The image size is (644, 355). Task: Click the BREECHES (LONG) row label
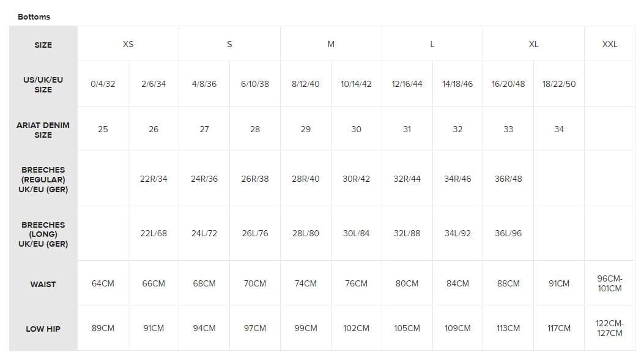click(x=43, y=234)
